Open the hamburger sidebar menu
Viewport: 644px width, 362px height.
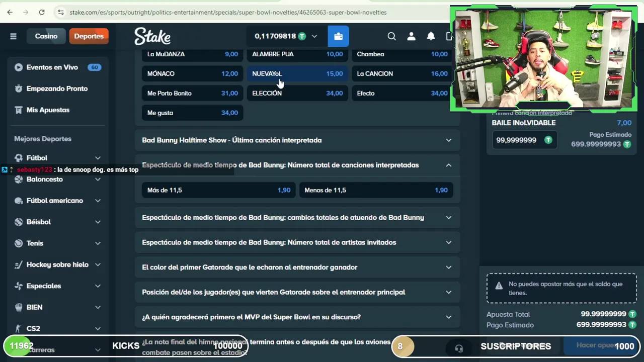(x=13, y=36)
